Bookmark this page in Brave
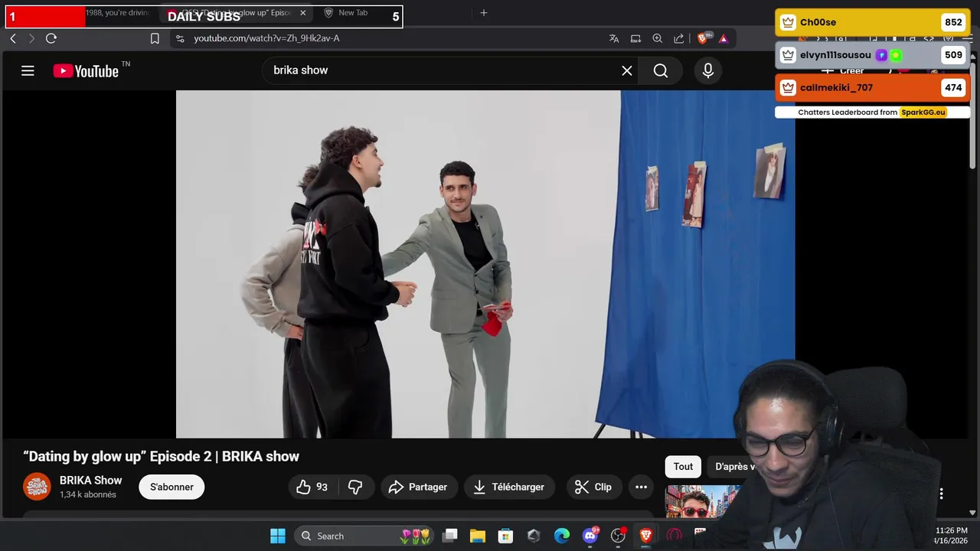The height and width of the screenshot is (551, 980). (155, 38)
